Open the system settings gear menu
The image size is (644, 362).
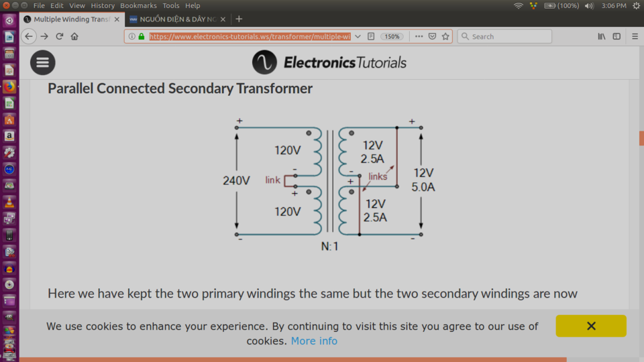(x=636, y=6)
